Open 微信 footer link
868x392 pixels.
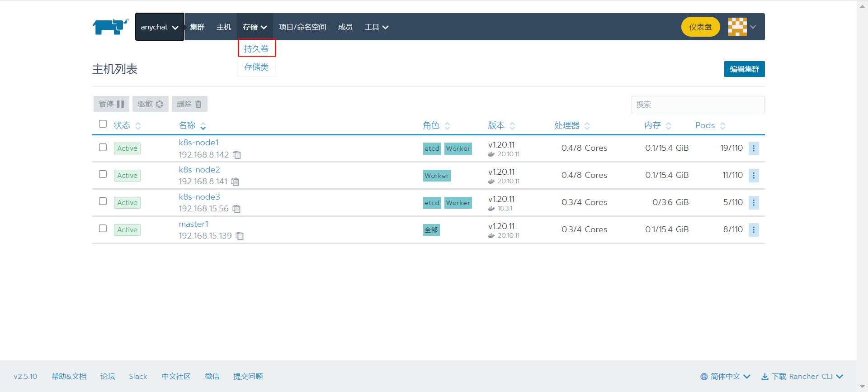click(x=212, y=377)
